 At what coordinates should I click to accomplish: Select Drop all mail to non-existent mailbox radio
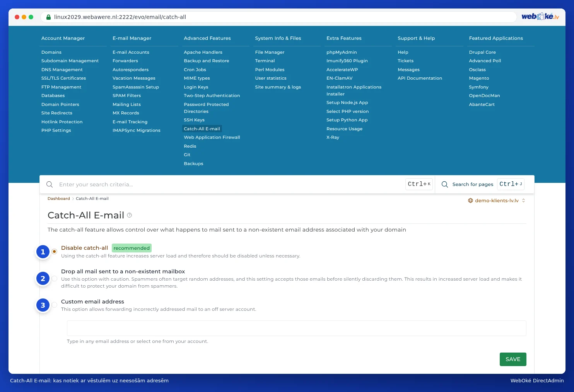coord(55,278)
